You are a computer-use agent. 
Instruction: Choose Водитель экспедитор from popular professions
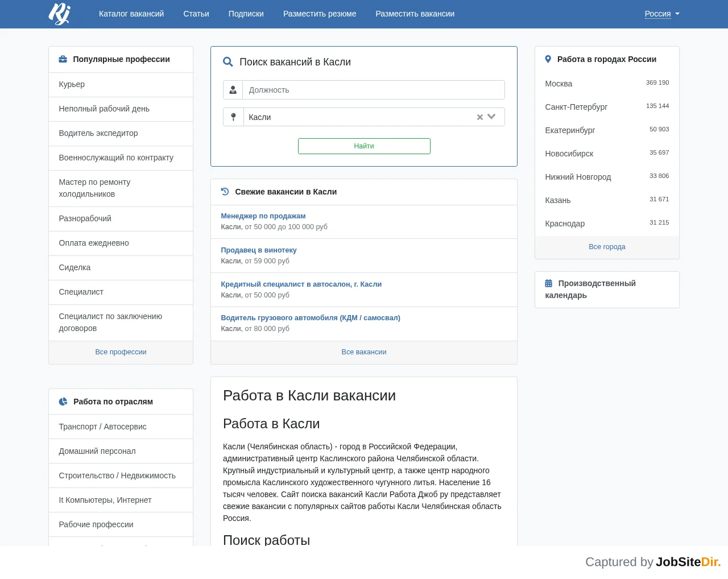tap(121, 133)
